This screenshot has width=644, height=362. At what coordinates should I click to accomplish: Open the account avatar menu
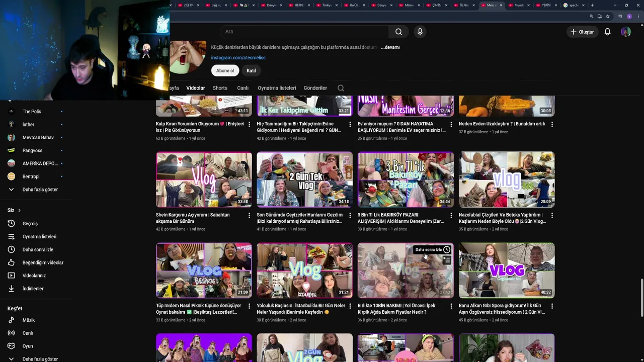[x=626, y=32]
